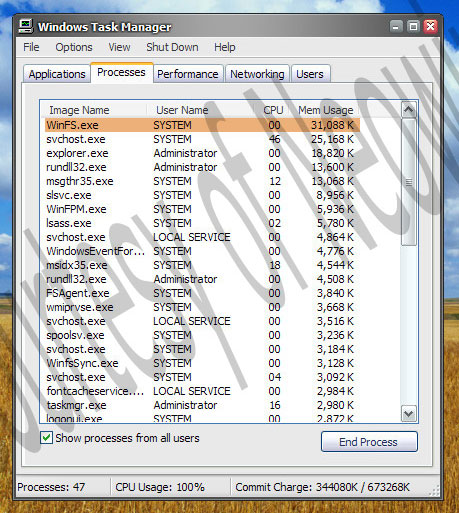This screenshot has width=459, height=513.
Task: Open the Options menu
Action: (74, 47)
